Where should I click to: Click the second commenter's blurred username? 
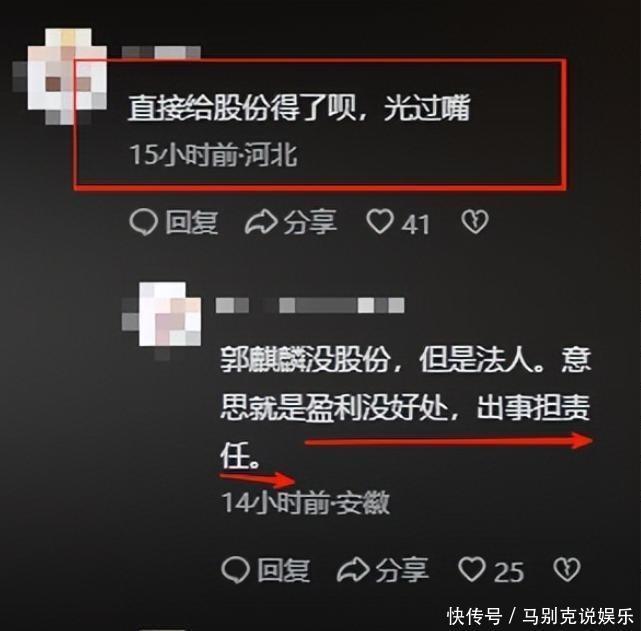coord(310,306)
